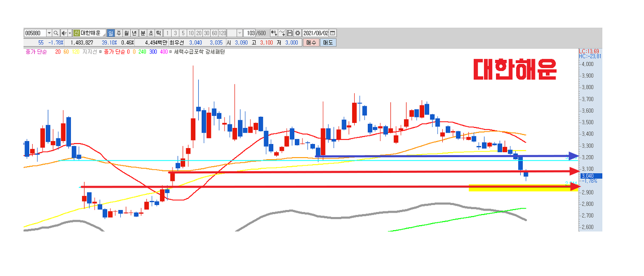Select the weekly 주 chart period

coord(119,33)
